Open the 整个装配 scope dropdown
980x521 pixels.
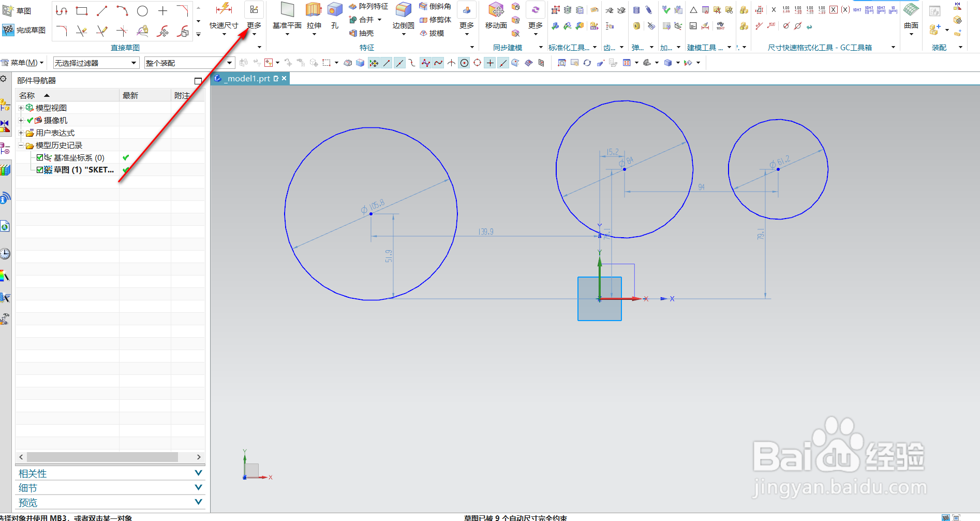(189, 63)
